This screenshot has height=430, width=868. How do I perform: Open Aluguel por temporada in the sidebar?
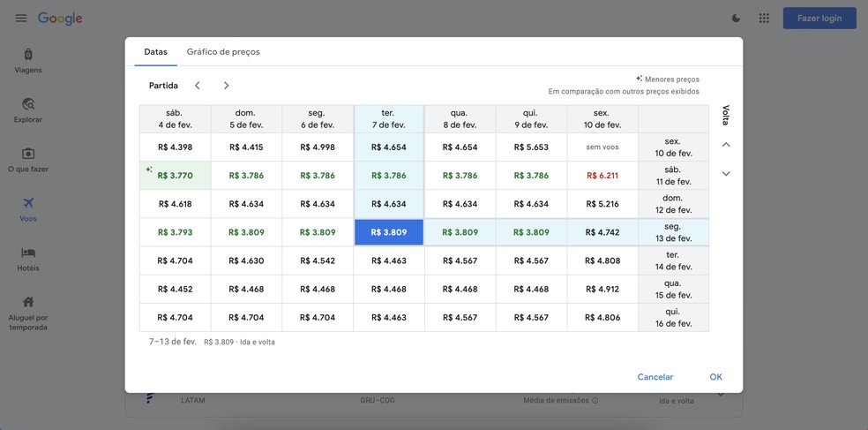tap(29, 313)
